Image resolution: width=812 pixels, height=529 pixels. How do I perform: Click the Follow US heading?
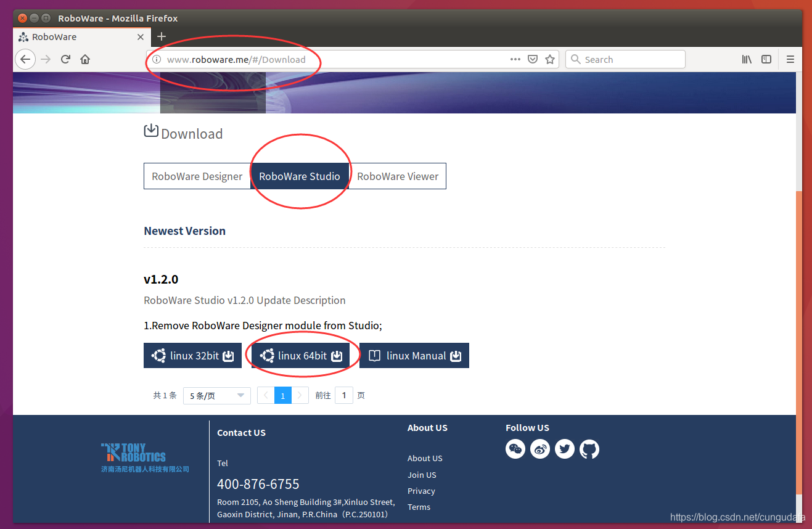527,428
